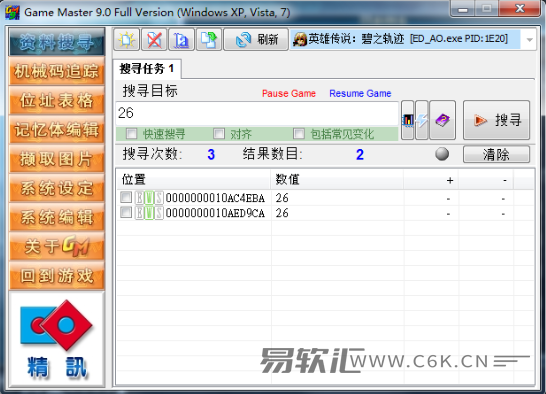This screenshot has width=546, height=394.
Task: Open the 系统编辑 sidebar section
Action: (57, 217)
